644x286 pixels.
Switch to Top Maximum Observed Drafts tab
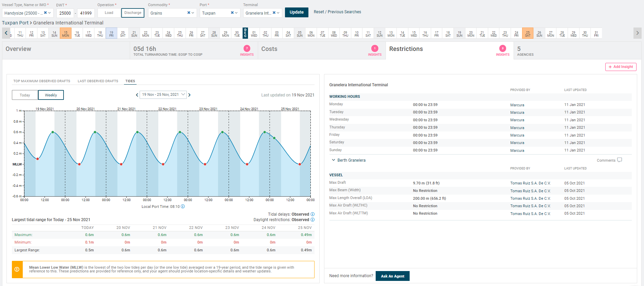(x=42, y=81)
